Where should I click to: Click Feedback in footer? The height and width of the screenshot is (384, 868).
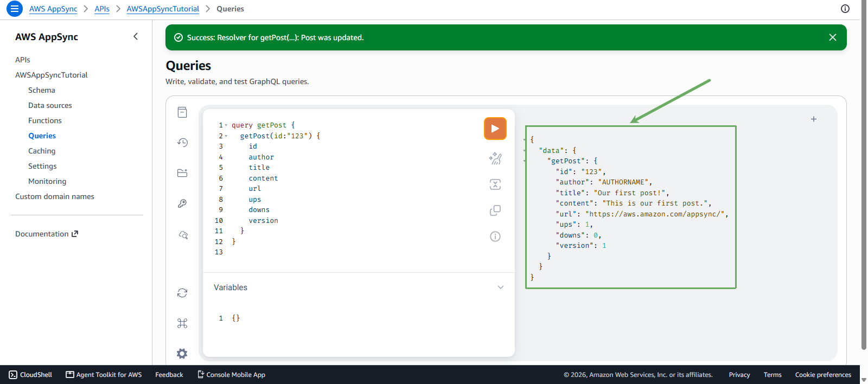(169, 375)
